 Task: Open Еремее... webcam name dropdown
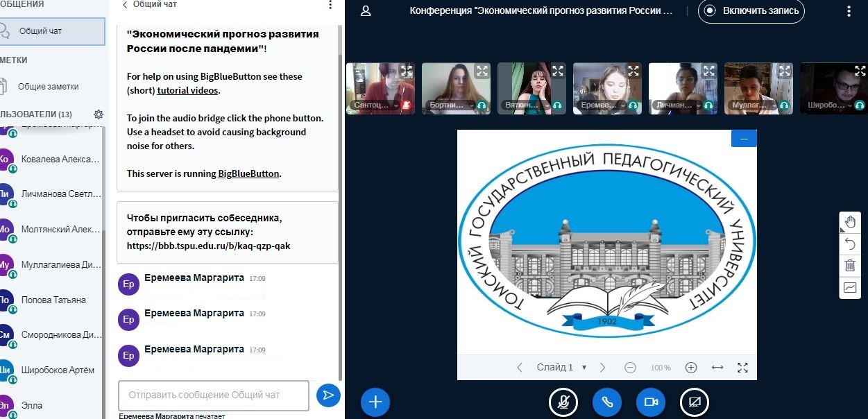[602, 105]
